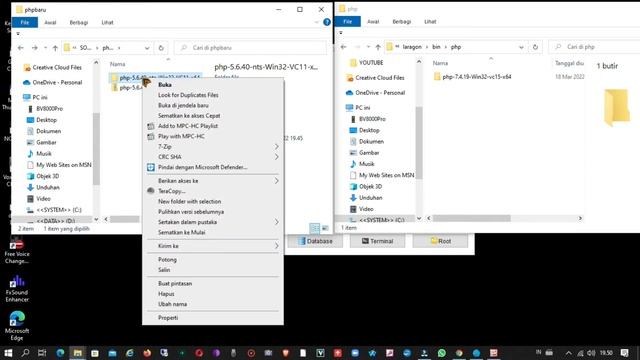Open YOUTUBE folder in php window sidebar
Image resolution: width=640 pixels, height=360 pixels.
click(367, 62)
